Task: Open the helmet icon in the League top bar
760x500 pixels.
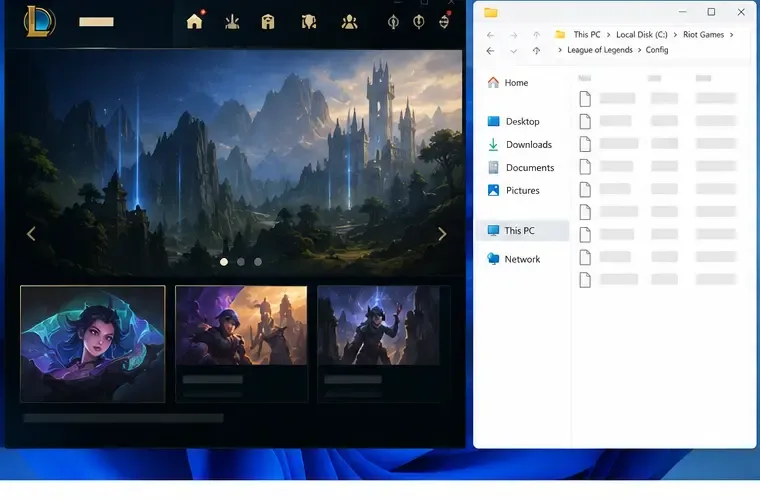Action: click(x=268, y=22)
